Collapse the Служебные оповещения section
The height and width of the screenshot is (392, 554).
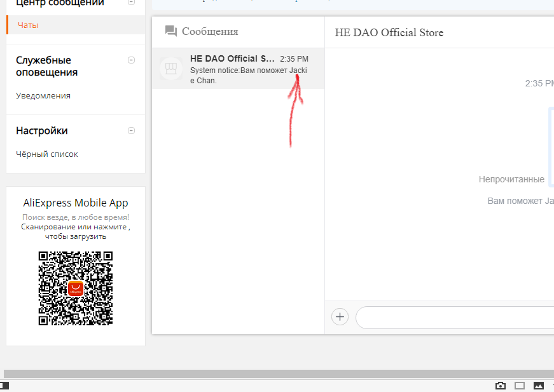pyautogui.click(x=131, y=60)
